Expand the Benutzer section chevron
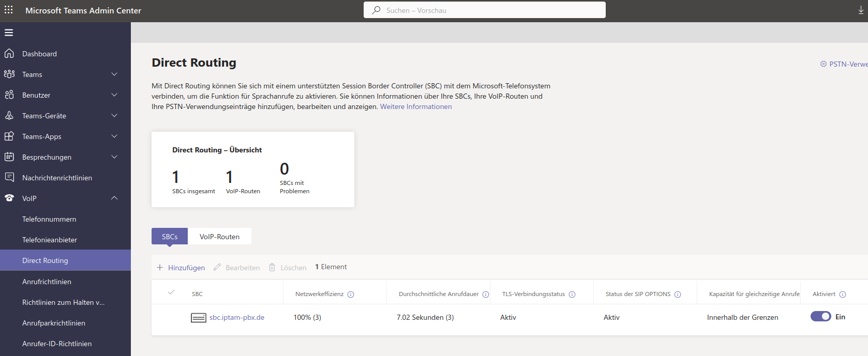868x356 pixels. pos(114,95)
